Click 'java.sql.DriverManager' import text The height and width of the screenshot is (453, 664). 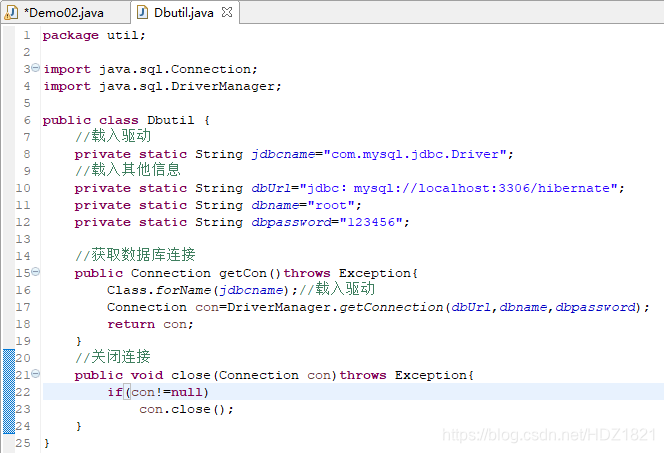[187, 86]
